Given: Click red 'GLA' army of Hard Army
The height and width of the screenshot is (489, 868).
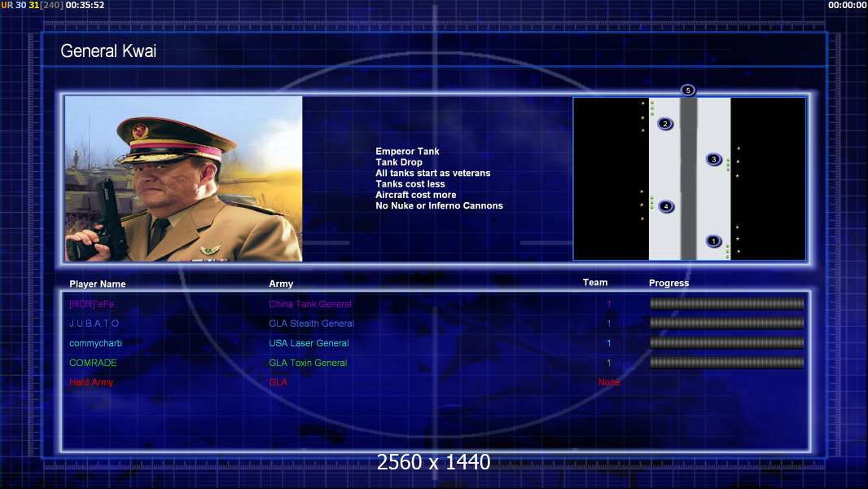Looking at the screenshot, I should point(278,382).
